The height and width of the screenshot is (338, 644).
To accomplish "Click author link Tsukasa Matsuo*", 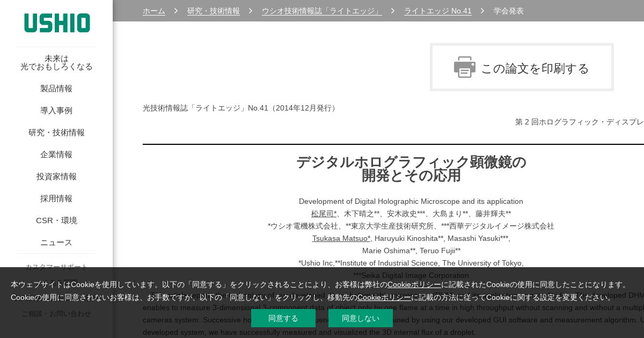I will [341, 238].
